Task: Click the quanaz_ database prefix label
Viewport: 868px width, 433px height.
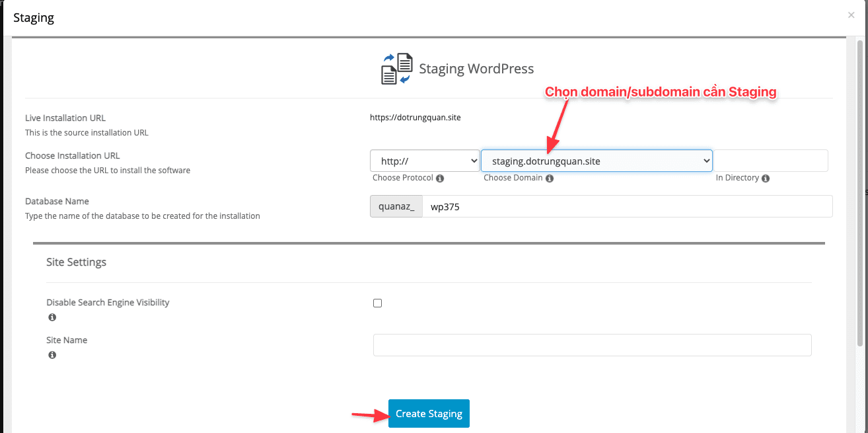Action: 396,206
